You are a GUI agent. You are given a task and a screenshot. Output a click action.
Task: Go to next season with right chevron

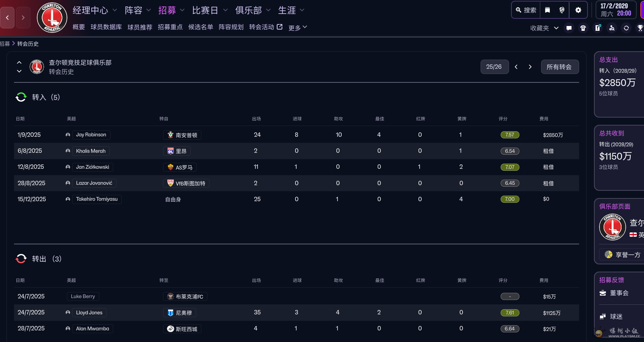pos(530,67)
